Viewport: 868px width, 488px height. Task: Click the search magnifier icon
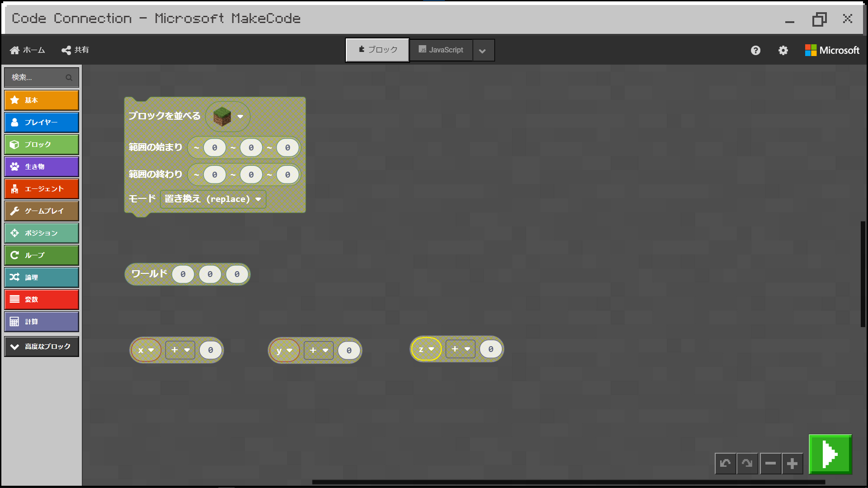coord(69,78)
